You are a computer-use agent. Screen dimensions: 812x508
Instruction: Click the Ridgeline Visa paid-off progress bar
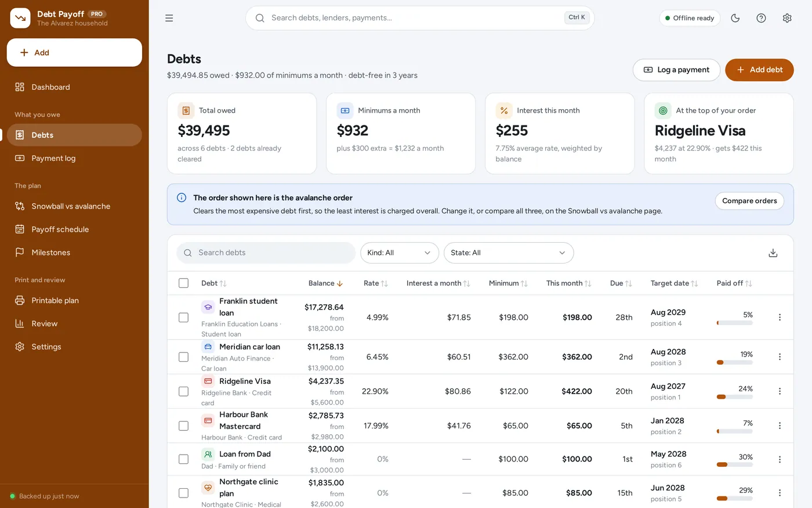click(x=734, y=397)
